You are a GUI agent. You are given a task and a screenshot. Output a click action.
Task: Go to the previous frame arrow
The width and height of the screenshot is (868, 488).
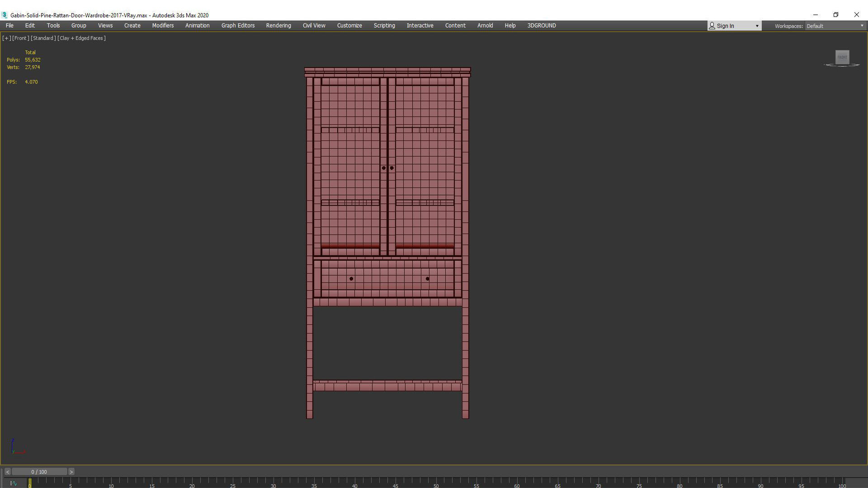[7, 472]
